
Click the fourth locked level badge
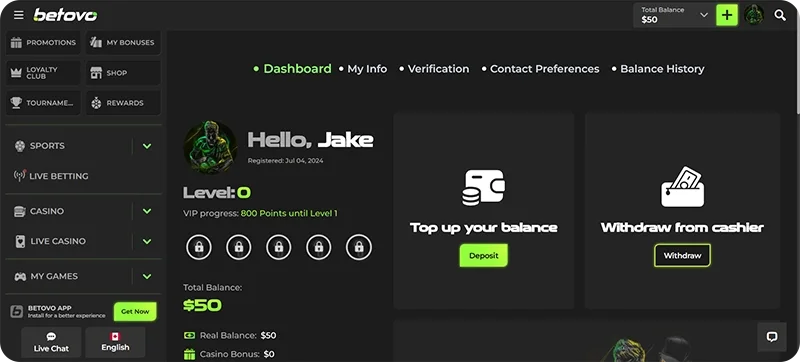pos(318,247)
